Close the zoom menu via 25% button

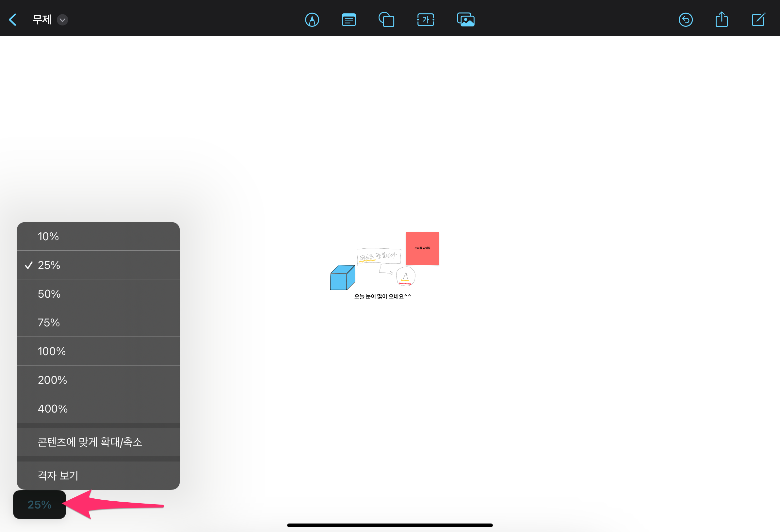pos(39,505)
